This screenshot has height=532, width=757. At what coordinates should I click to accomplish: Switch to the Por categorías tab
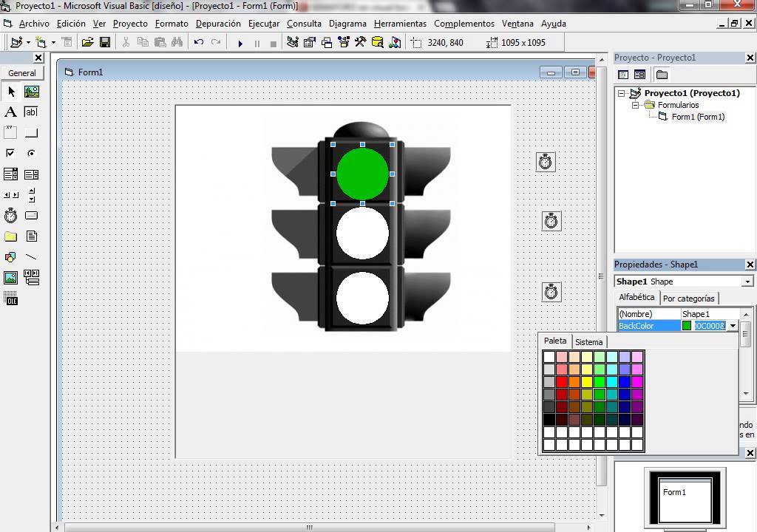click(688, 299)
